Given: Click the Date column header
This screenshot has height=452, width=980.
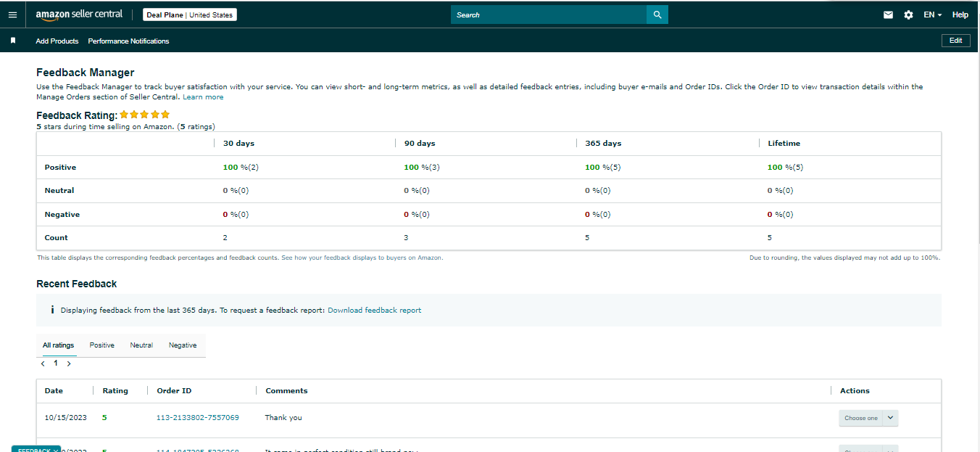Looking at the screenshot, I should point(54,391).
